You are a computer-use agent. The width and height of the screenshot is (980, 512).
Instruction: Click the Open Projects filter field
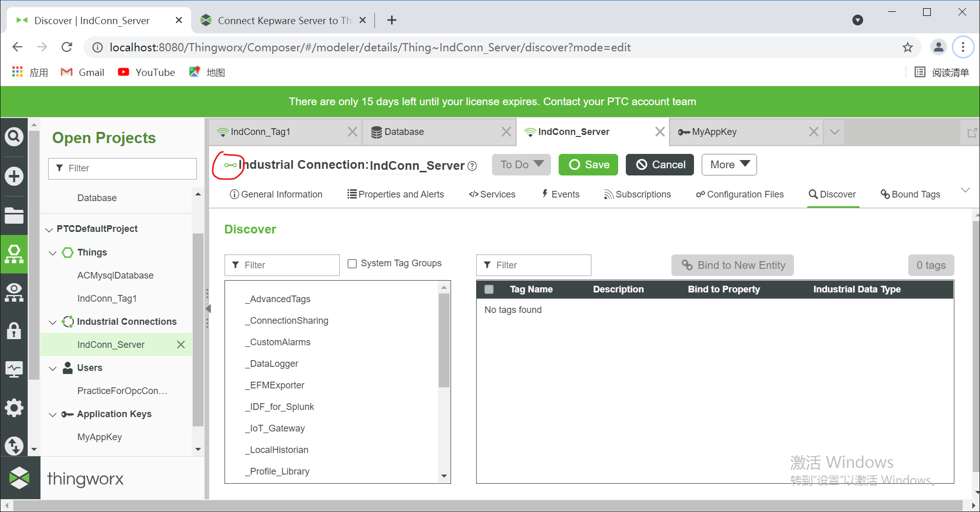click(x=122, y=168)
